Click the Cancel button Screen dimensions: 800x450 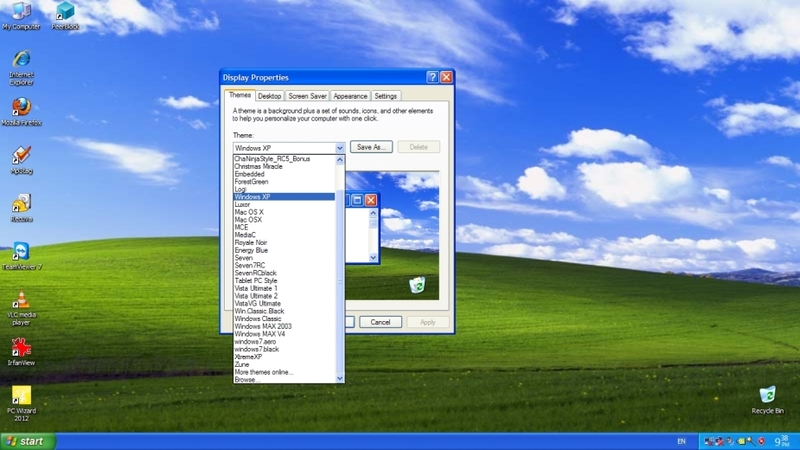click(x=380, y=322)
